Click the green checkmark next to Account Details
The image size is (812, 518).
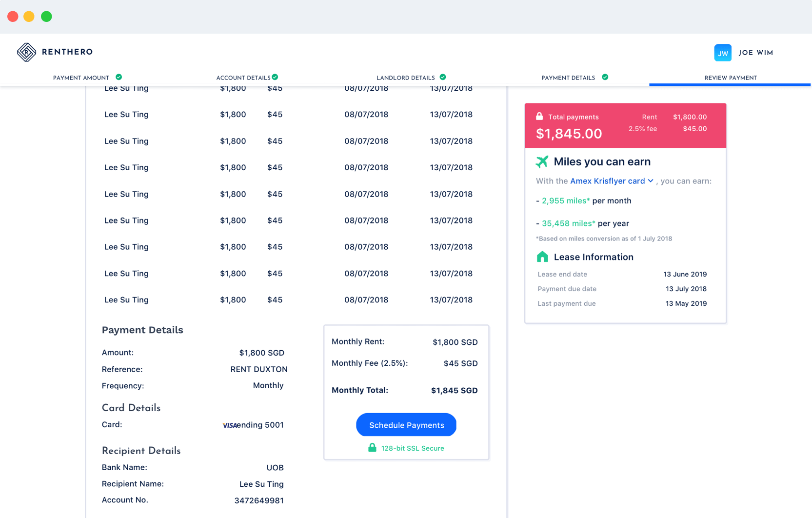275,77
